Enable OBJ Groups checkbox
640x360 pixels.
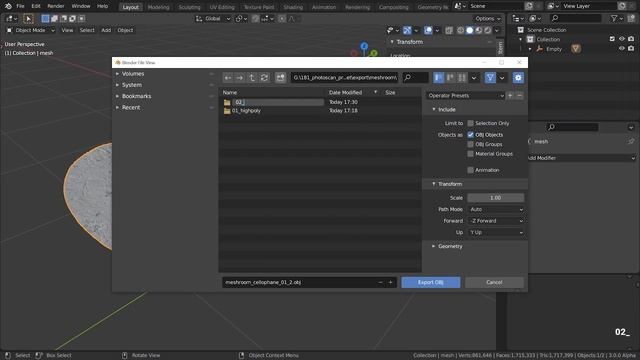point(470,144)
